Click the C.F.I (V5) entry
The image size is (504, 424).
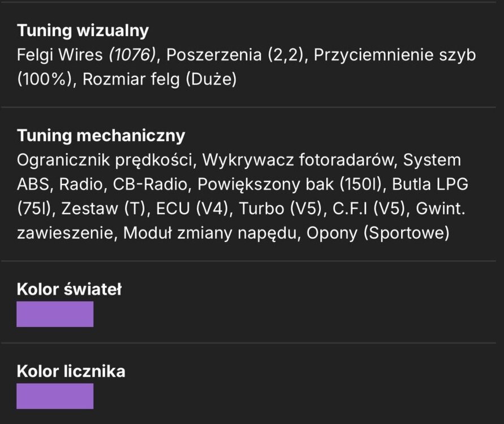point(369,209)
